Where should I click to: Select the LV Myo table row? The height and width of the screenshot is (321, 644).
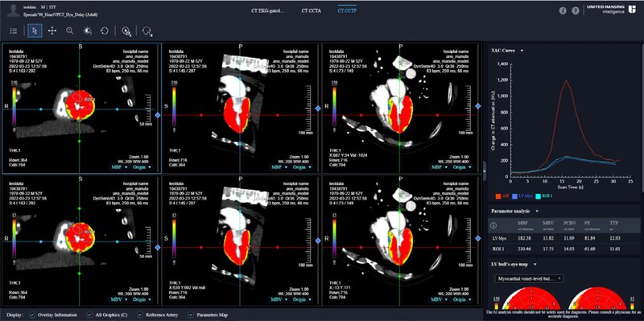[566, 237]
